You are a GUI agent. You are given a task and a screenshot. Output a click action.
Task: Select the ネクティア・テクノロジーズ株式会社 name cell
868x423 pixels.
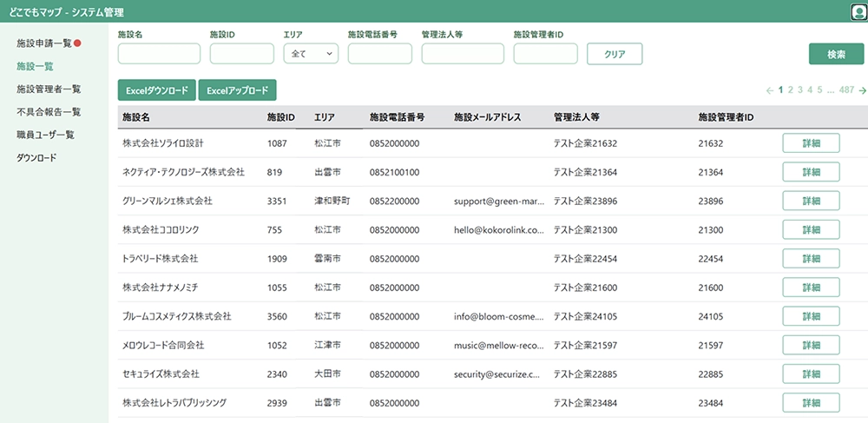183,172
